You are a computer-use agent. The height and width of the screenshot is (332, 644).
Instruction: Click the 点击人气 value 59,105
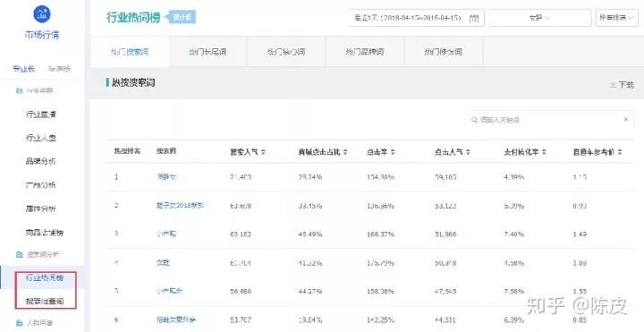[445, 177]
